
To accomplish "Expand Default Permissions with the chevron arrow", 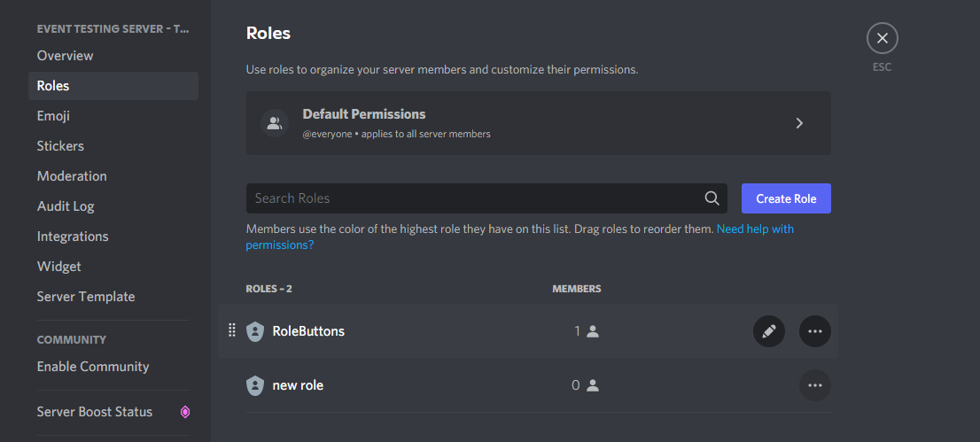I will tap(799, 123).
